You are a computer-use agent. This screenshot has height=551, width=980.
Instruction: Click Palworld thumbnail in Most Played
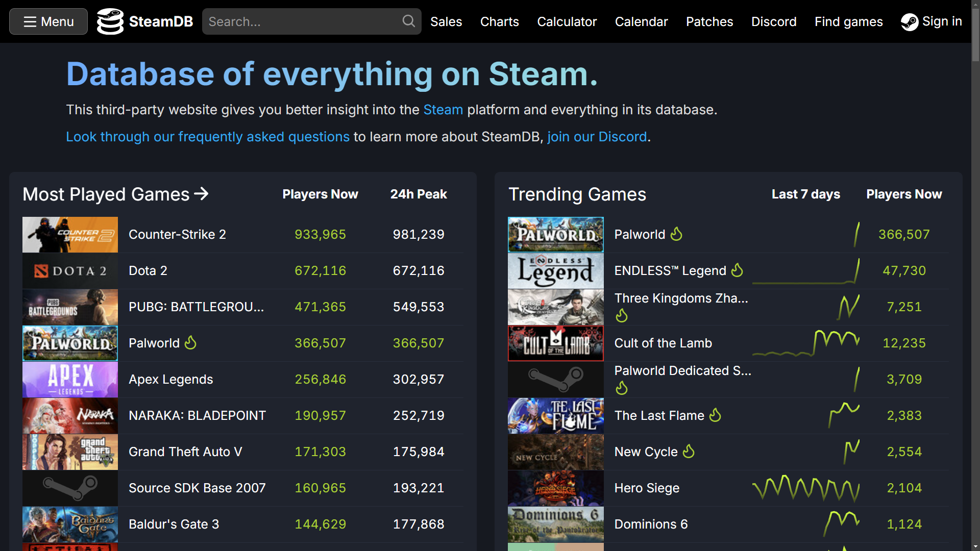(x=70, y=343)
